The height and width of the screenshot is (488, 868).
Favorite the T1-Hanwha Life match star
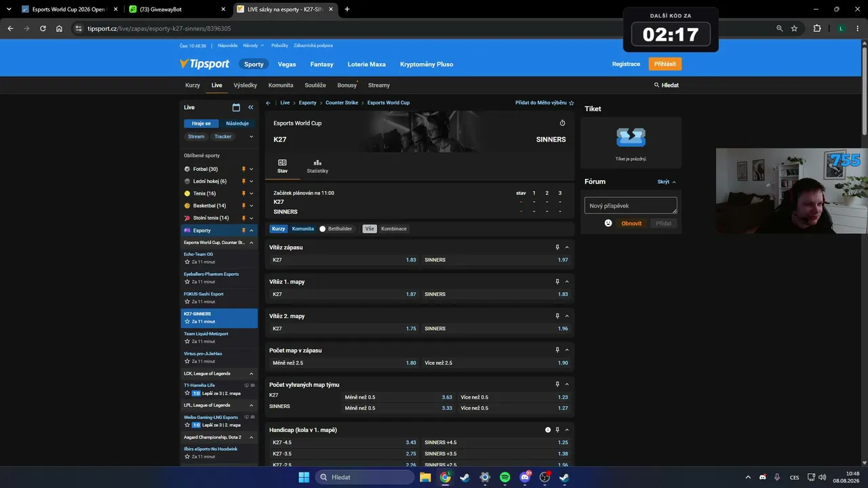[187, 393]
